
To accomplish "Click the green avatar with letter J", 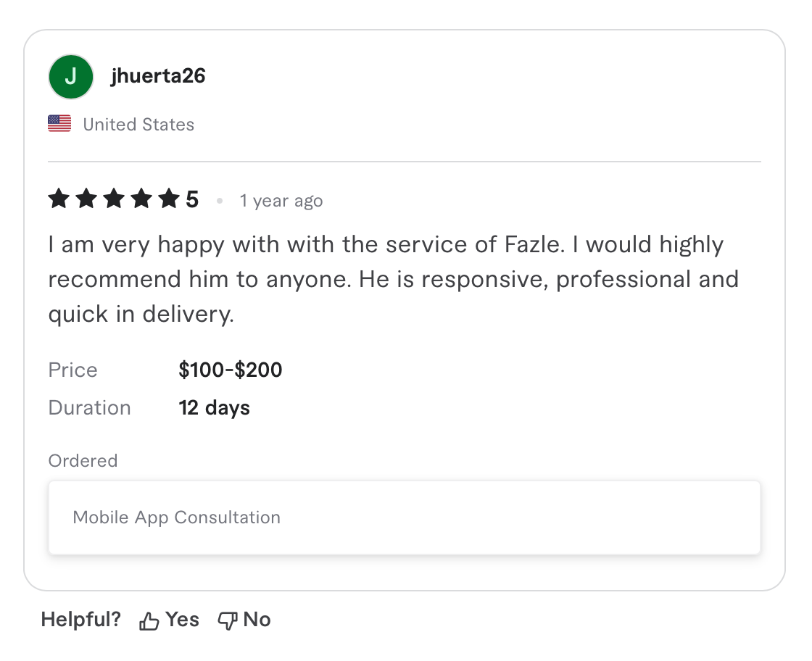I will 70,76.
